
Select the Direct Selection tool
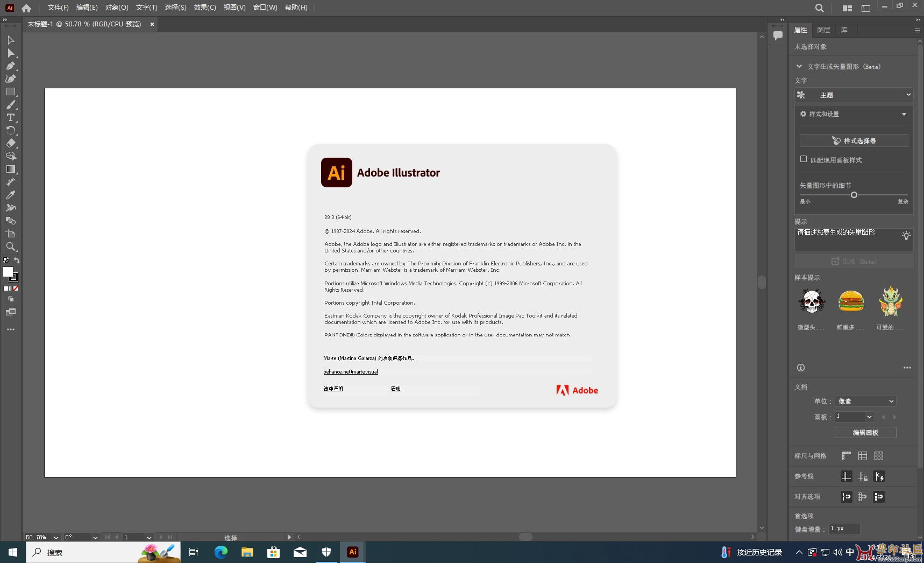coord(10,53)
